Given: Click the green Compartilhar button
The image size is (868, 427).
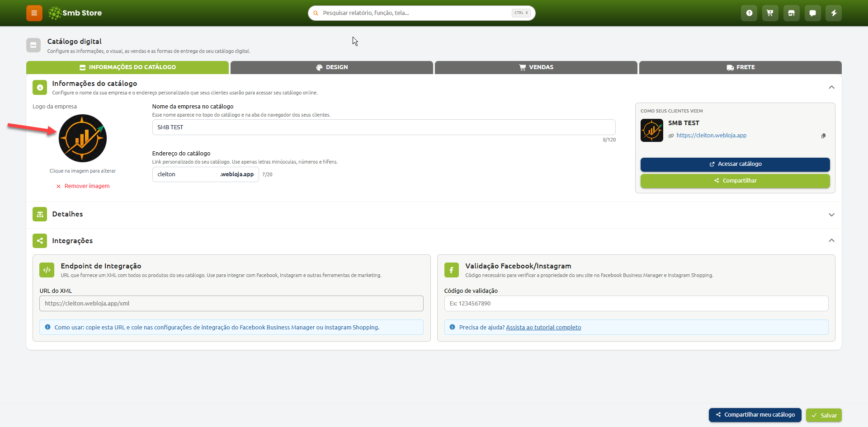Looking at the screenshot, I should [735, 181].
